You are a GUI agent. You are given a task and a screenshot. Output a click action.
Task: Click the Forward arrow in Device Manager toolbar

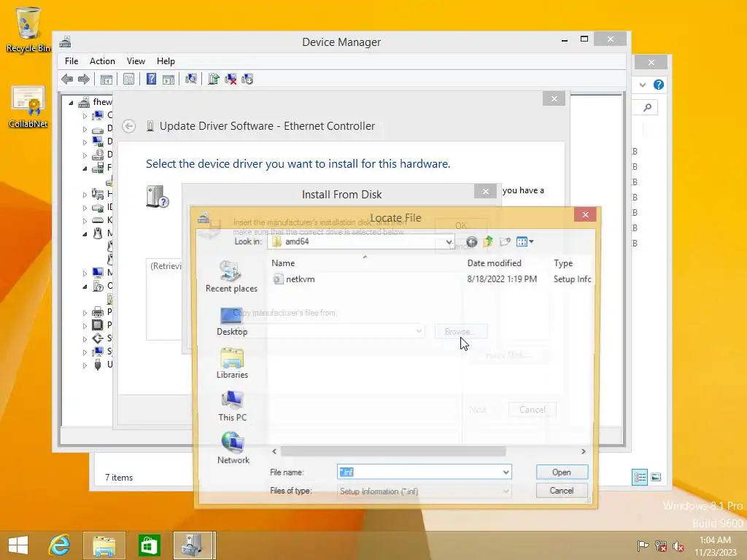click(x=83, y=79)
